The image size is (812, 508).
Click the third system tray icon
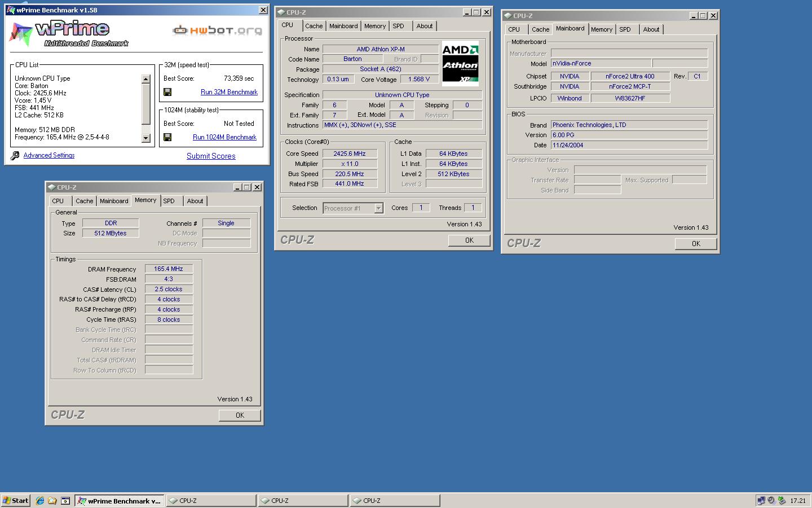(782, 501)
